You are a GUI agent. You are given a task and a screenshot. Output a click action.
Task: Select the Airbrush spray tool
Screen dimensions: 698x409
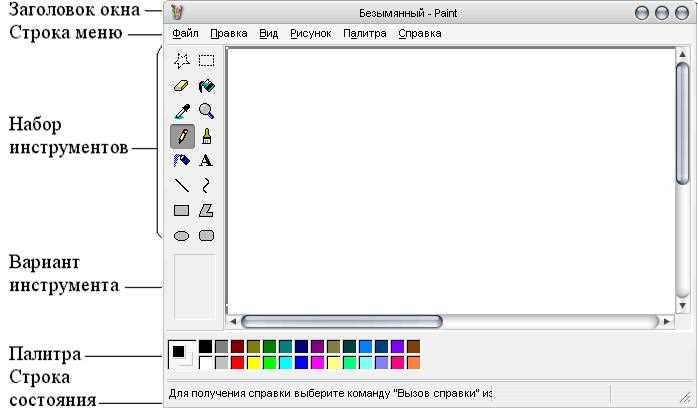[182, 161]
